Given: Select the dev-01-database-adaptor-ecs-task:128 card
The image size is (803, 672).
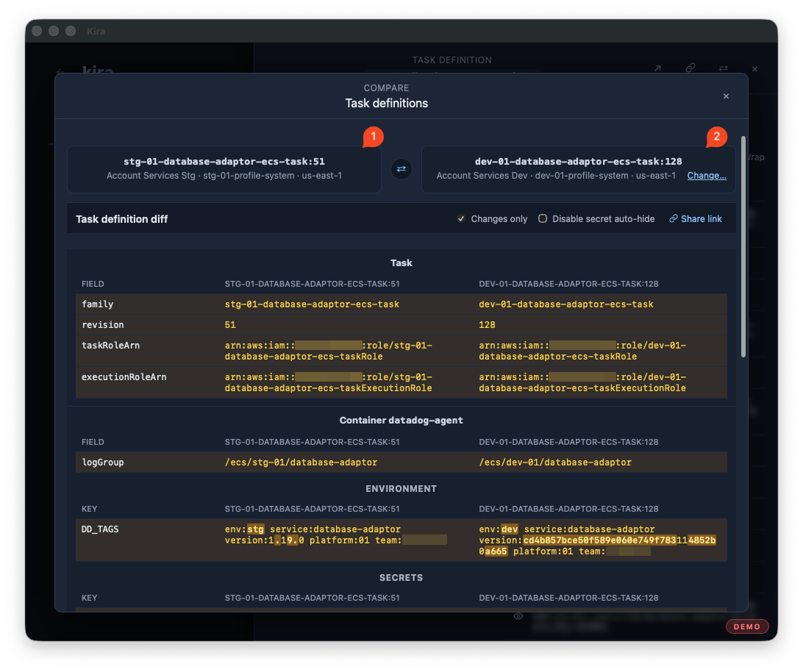Looking at the screenshot, I should pyautogui.click(x=578, y=169).
